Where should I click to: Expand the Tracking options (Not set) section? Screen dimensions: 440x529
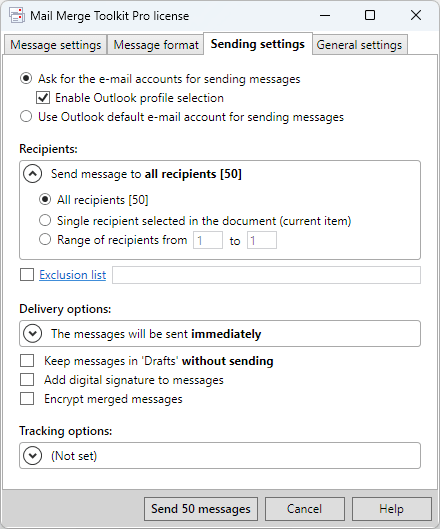(32, 456)
